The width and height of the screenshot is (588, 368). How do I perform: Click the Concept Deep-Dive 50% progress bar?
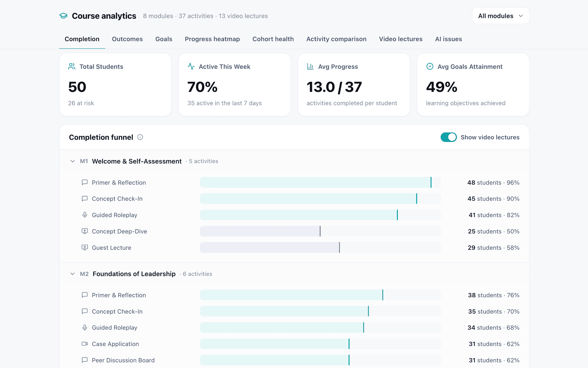(x=320, y=231)
